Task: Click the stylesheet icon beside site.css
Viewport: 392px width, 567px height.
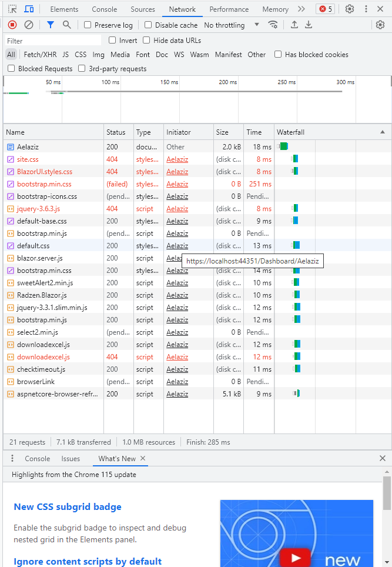Action: [11, 159]
